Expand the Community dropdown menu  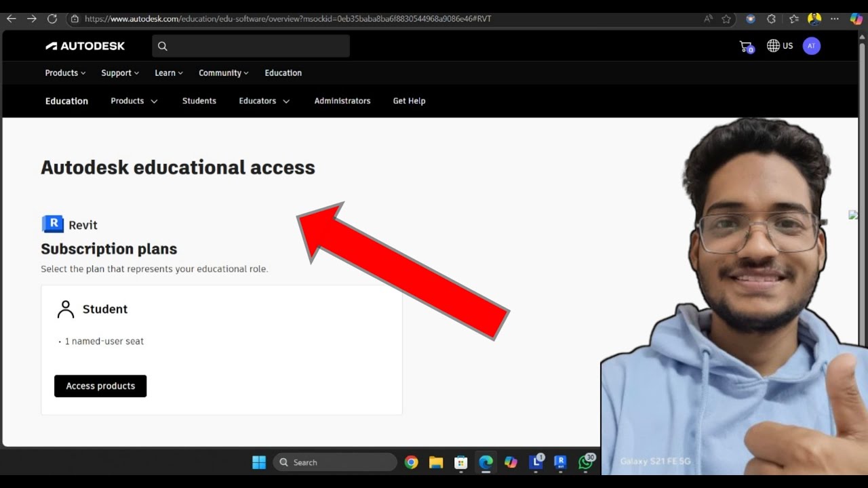[224, 73]
